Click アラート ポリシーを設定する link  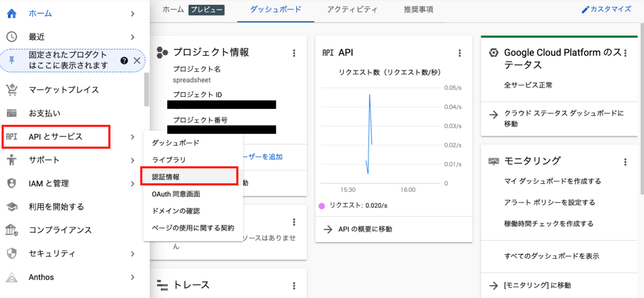(550, 202)
